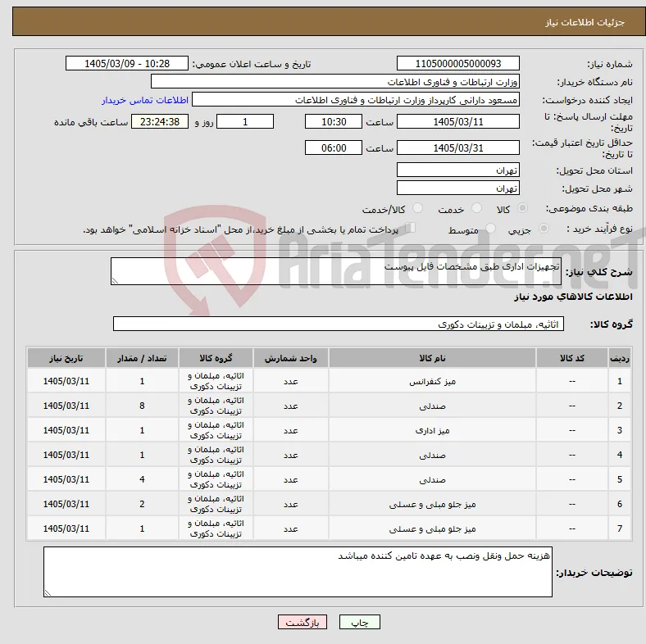Click the شرح کلی نیاز text area
The image size is (646, 644).
click(x=336, y=271)
